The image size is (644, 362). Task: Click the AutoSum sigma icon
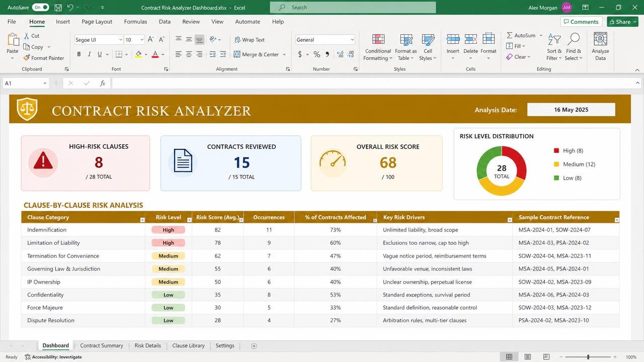[510, 36]
